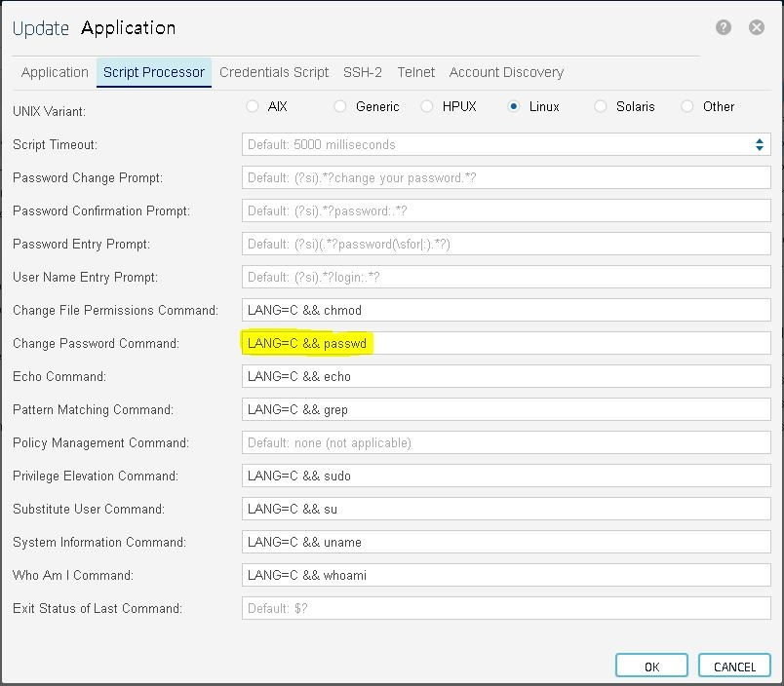Click the Change Password Command field
The image size is (784, 686).
click(506, 343)
